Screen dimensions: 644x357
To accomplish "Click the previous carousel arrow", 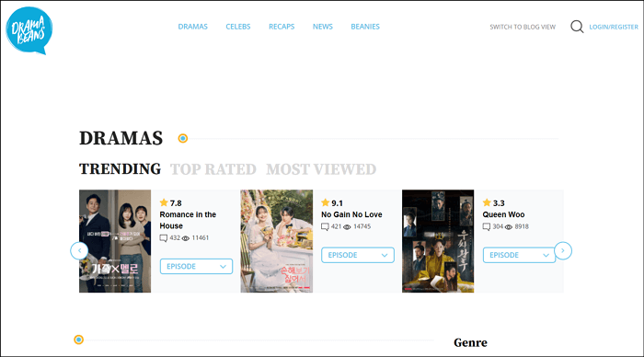I will pyautogui.click(x=79, y=250).
